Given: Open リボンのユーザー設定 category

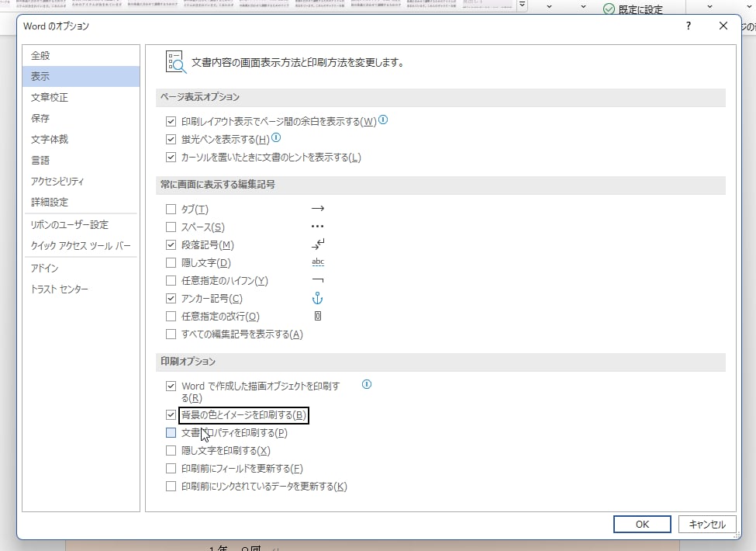Looking at the screenshot, I should pos(81,225).
